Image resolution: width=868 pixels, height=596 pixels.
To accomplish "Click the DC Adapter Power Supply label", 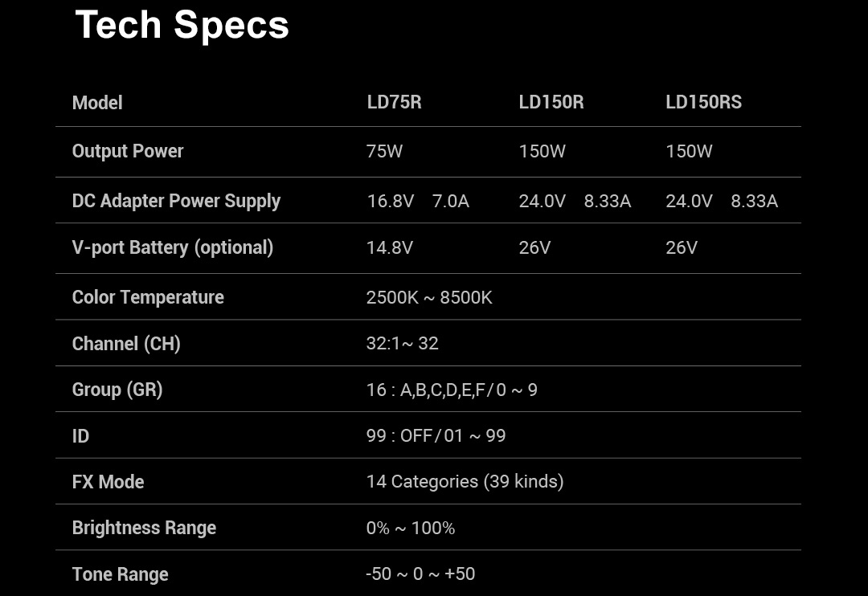I will tap(176, 201).
